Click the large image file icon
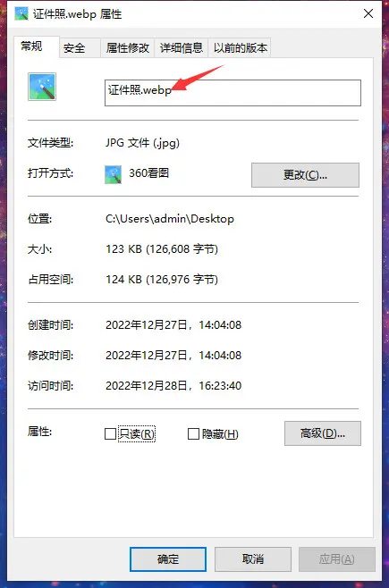This screenshot has height=588, width=389. pos(42,87)
